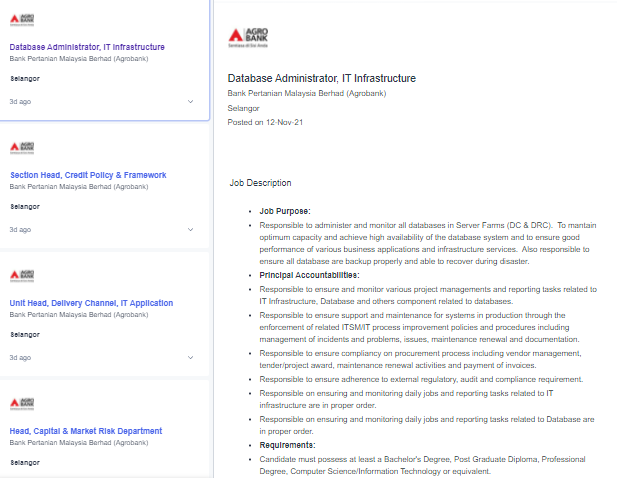Click the Agrobank logo in the Section Head card
This screenshot has width=617, height=478.
click(22, 147)
